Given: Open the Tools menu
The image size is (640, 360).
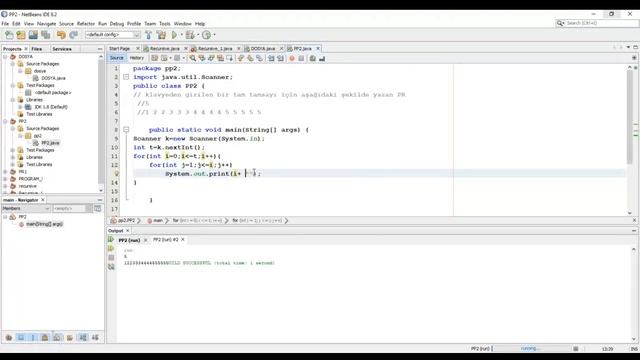Looking at the screenshot, I should (x=164, y=24).
